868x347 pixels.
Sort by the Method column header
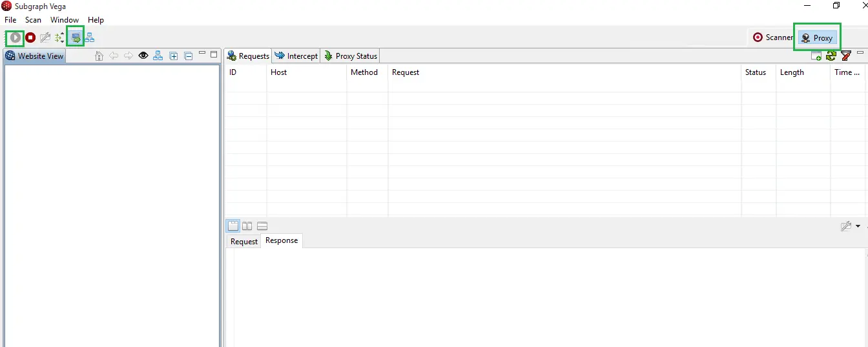pos(367,72)
